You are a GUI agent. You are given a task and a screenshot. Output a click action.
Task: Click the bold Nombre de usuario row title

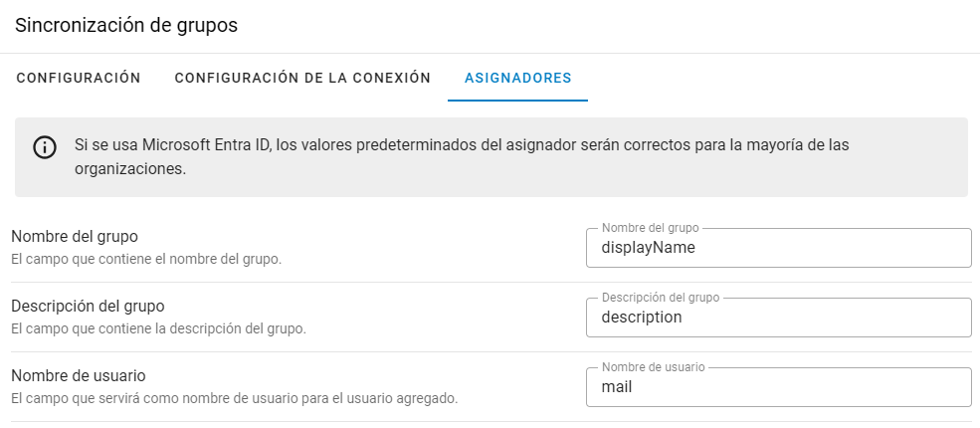(79, 376)
